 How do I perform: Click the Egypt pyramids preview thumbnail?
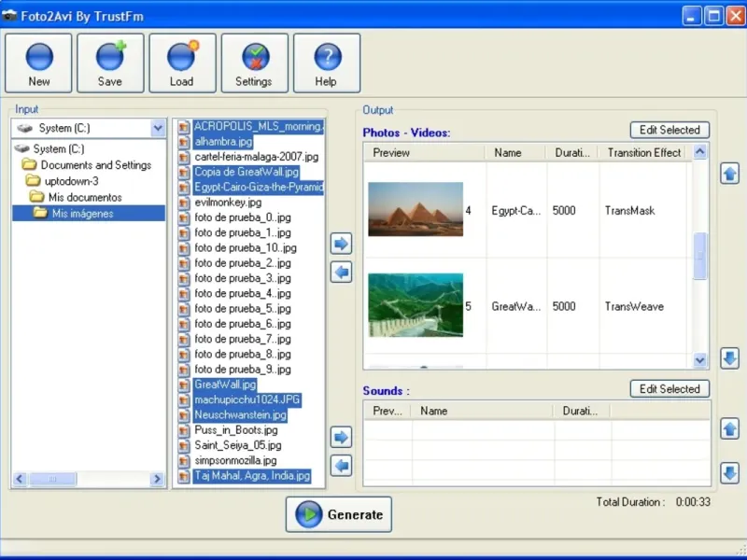415,210
